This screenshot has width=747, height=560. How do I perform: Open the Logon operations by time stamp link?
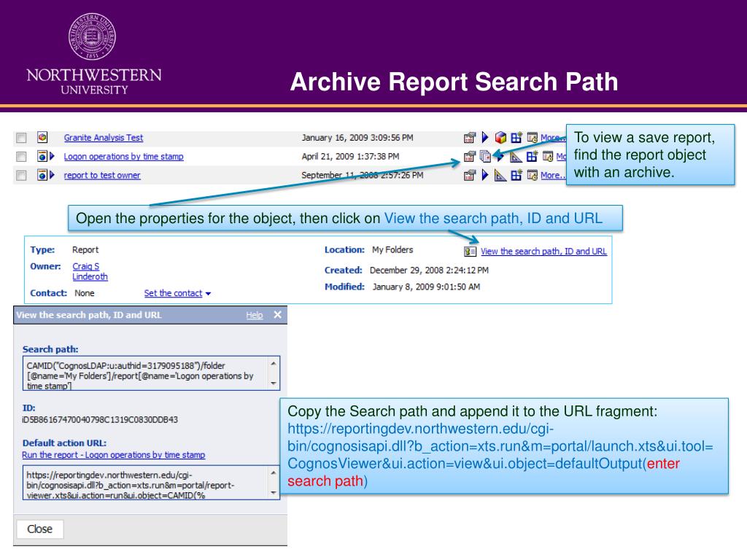pyautogui.click(x=123, y=156)
